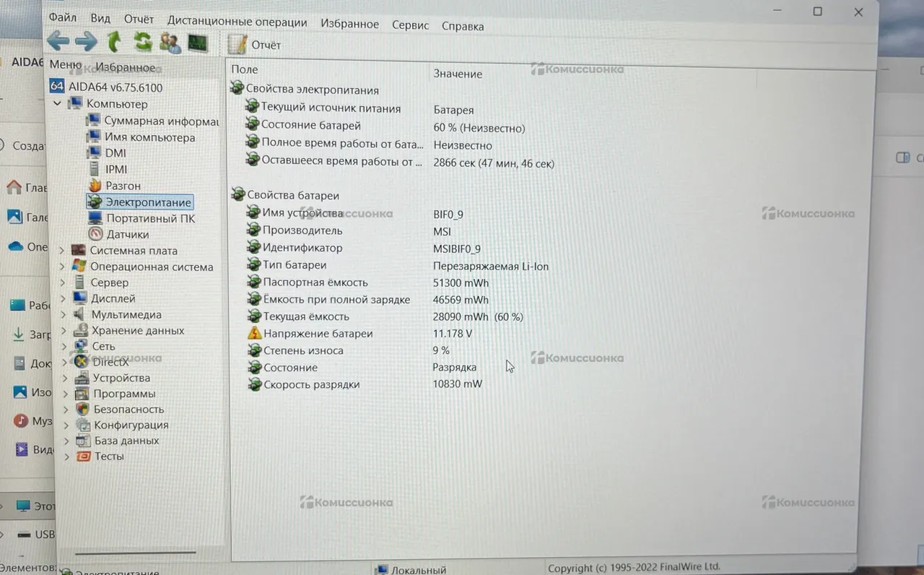Click the users management toolbar icon
The image size is (924, 575).
170,43
